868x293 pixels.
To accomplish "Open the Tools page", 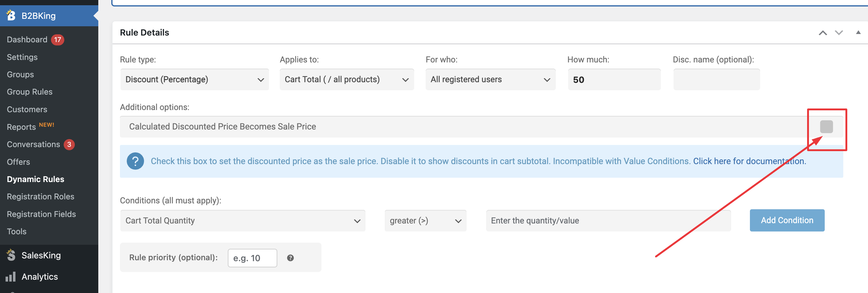I will click(x=16, y=232).
